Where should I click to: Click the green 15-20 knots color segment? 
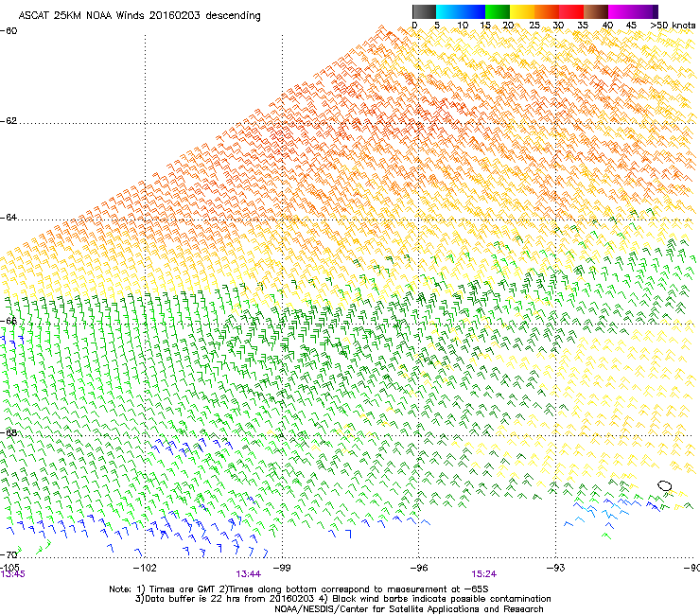(498, 11)
